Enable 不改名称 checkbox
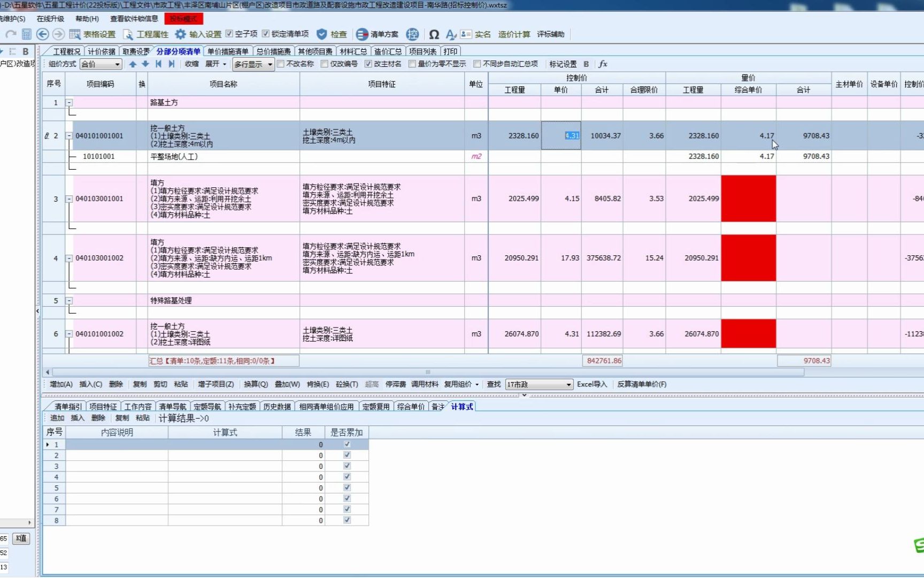Image resolution: width=924 pixels, height=578 pixels. (280, 64)
